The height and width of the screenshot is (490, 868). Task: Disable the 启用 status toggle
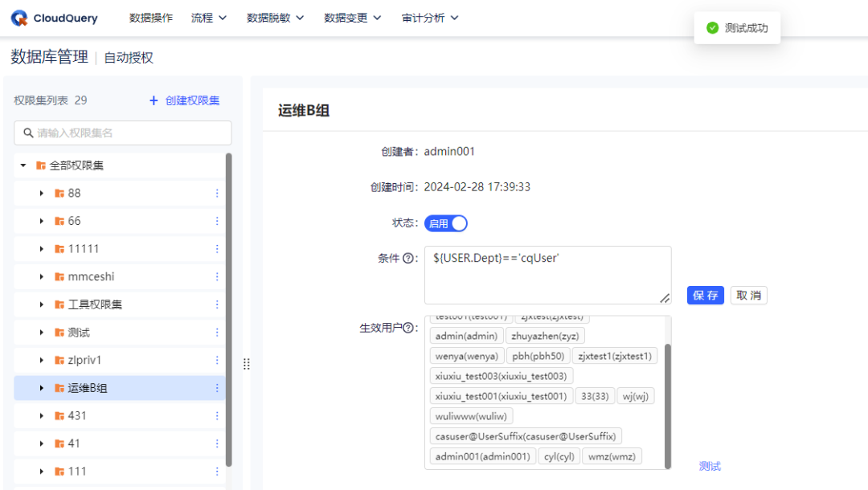[446, 223]
